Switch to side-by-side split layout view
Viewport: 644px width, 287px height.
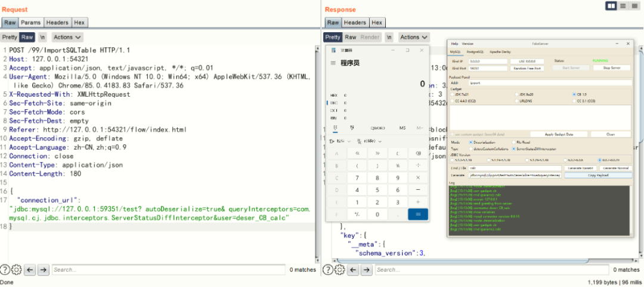[611, 6]
